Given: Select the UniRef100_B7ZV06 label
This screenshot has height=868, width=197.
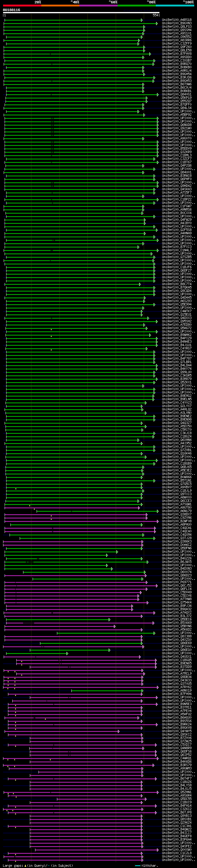Looking at the screenshot, I should click(177, 738).
